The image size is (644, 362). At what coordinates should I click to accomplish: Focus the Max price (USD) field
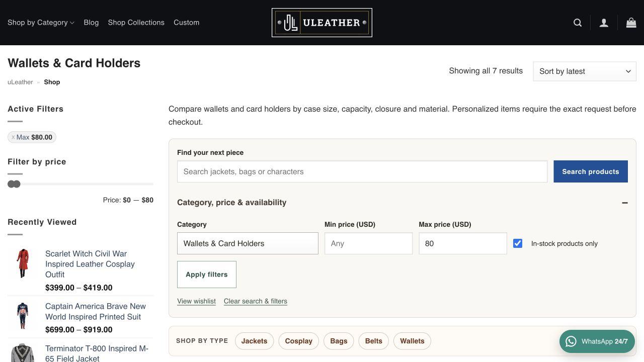[x=463, y=243]
